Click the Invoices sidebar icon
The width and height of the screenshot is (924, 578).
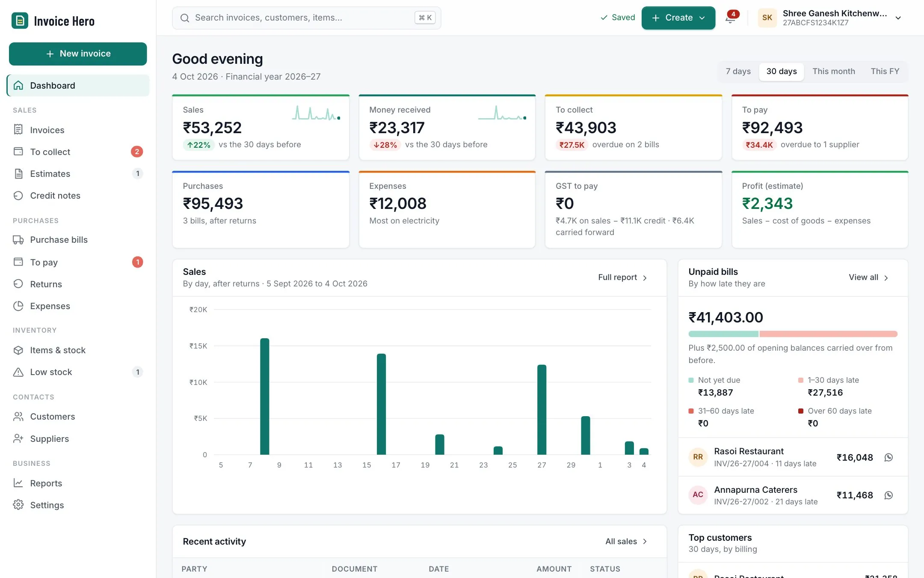coord(18,129)
